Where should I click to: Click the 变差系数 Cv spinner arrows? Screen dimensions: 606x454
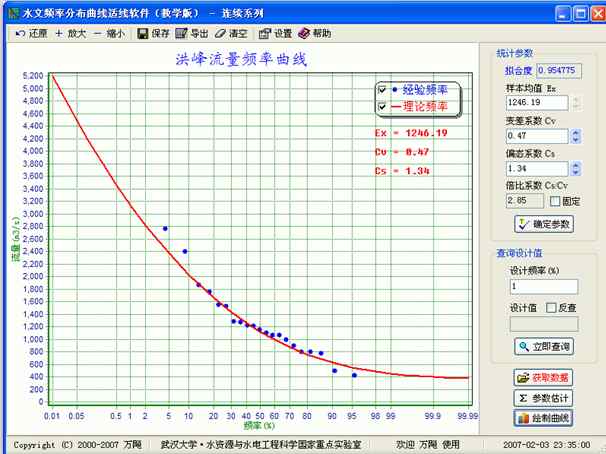(576, 136)
